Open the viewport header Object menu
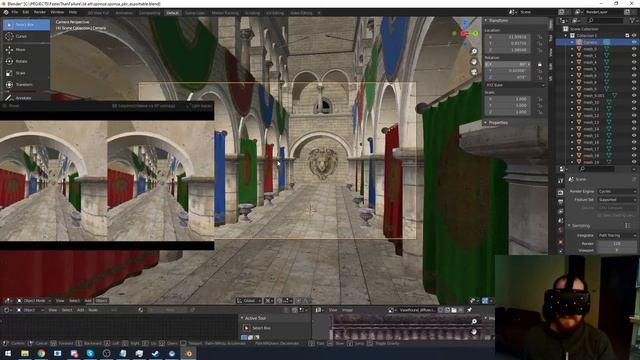This screenshot has width=640, height=360. point(101,300)
